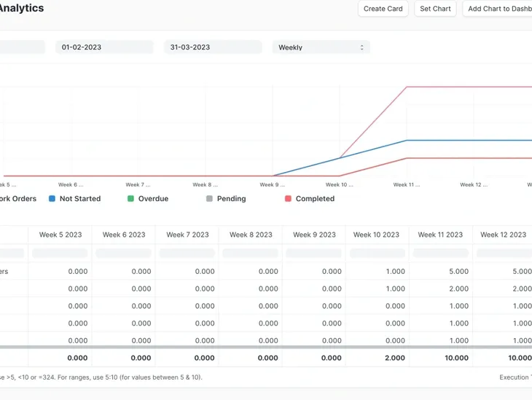Select the 5.000 cell under Week 11 2023
532x400 pixels.
click(x=441, y=272)
